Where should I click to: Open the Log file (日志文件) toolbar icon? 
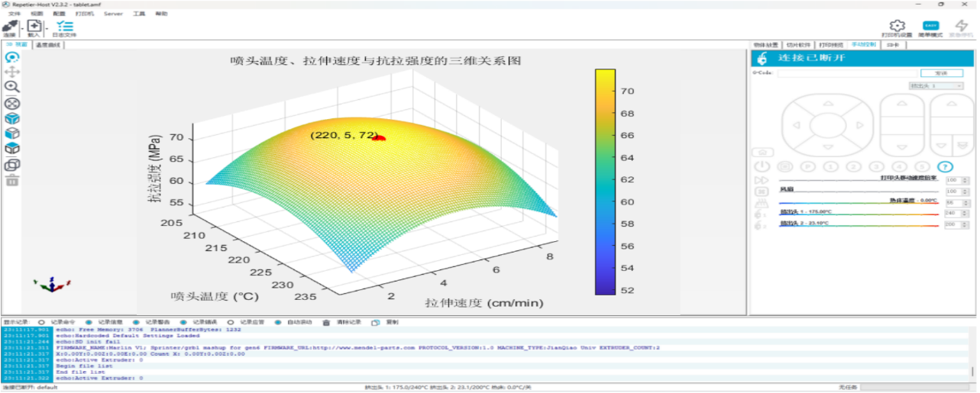[x=65, y=26]
